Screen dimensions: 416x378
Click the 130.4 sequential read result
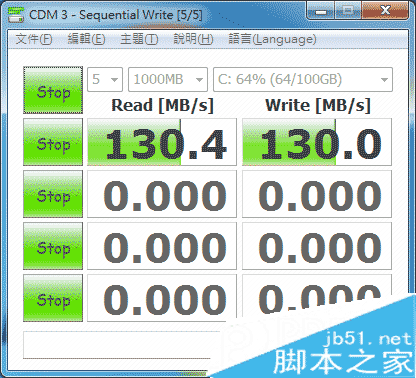(162, 142)
